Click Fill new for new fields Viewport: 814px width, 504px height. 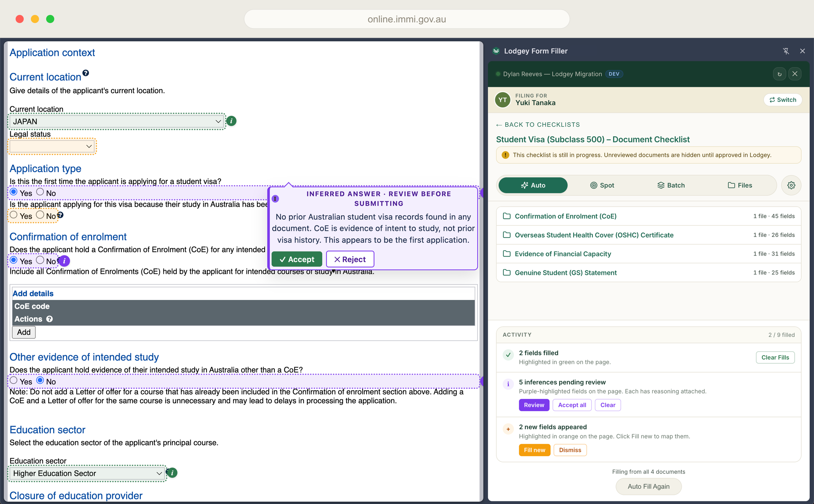[x=535, y=450]
